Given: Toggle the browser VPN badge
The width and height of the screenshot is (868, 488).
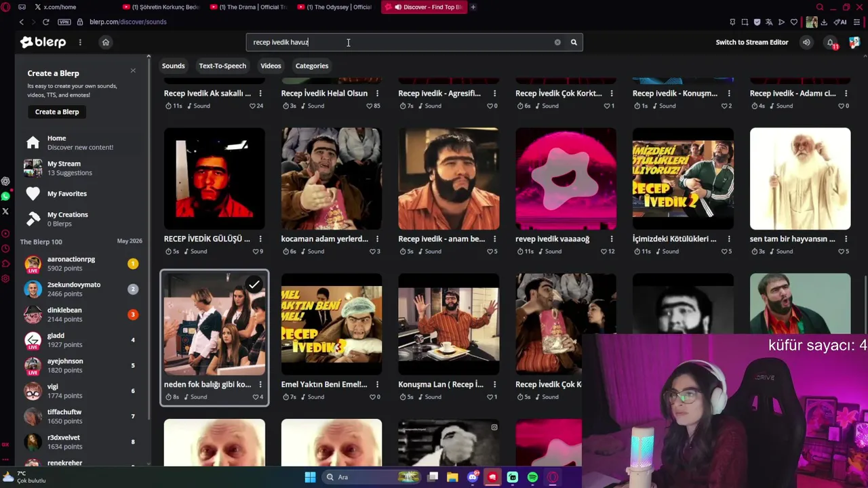Looking at the screenshot, I should point(64,22).
